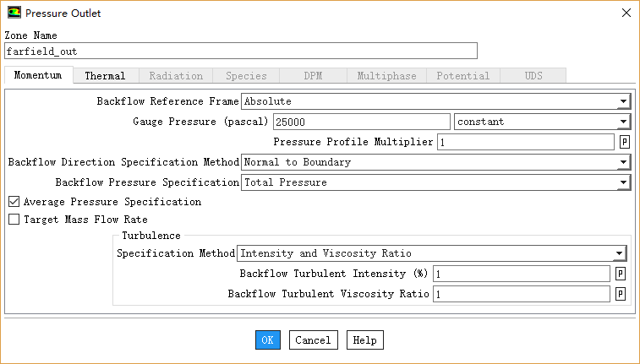Viewport: 640px width, 364px height.
Task: Close the Pressure Outlet dialog
Action: point(626,14)
